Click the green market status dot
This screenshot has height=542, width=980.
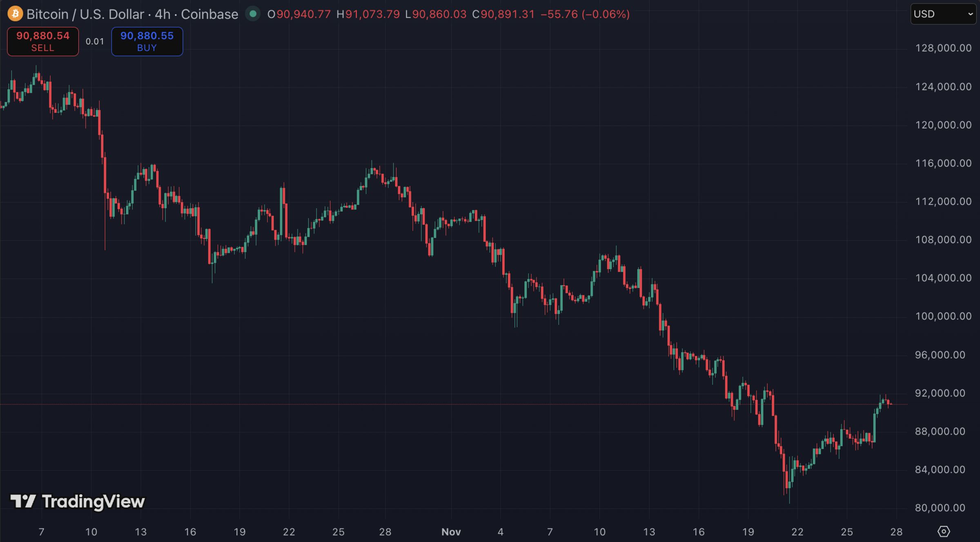(x=254, y=13)
